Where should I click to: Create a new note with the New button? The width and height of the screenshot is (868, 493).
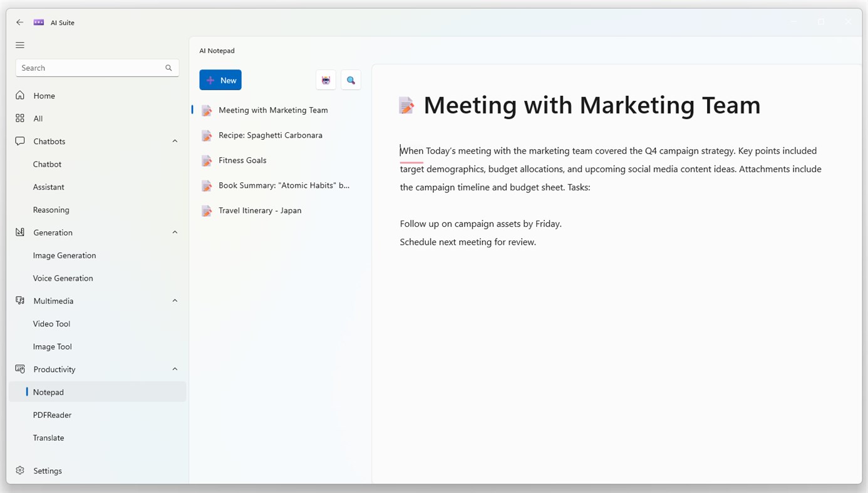coord(220,80)
